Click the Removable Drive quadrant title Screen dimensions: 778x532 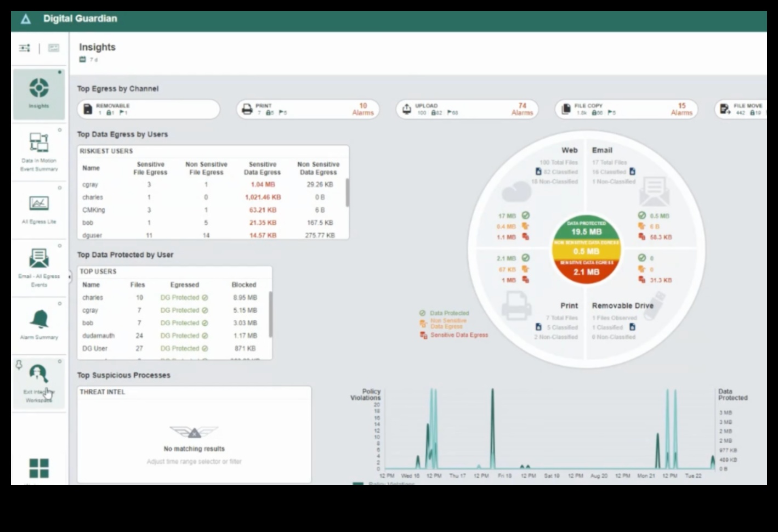coord(622,305)
